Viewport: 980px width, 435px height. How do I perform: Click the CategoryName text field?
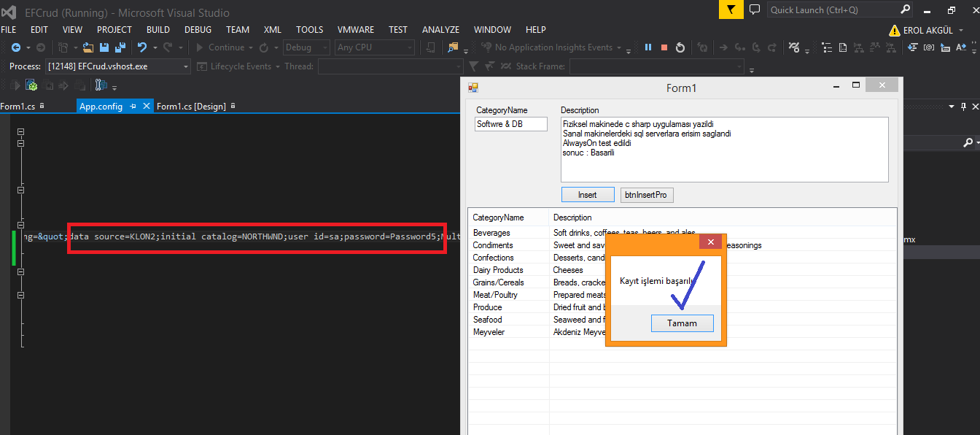tap(510, 124)
